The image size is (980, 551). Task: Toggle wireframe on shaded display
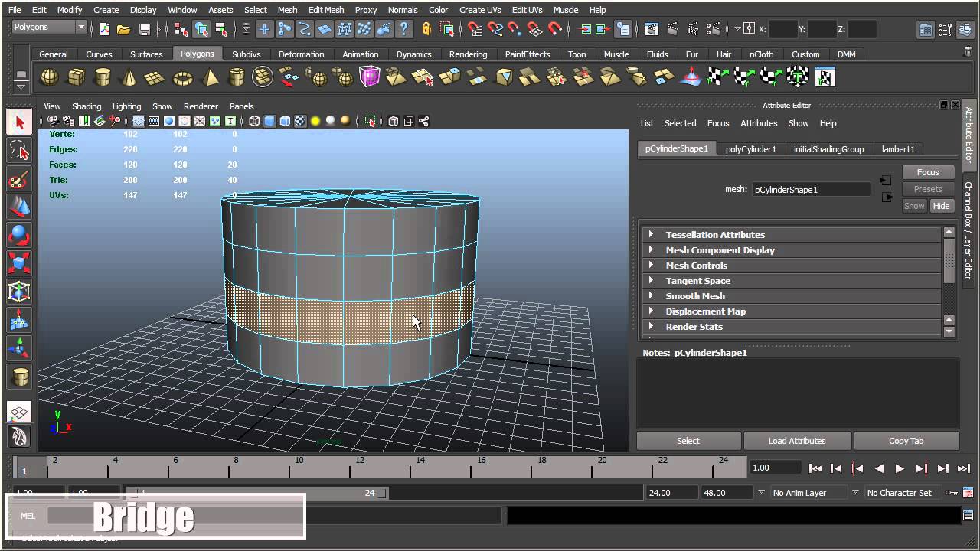285,121
